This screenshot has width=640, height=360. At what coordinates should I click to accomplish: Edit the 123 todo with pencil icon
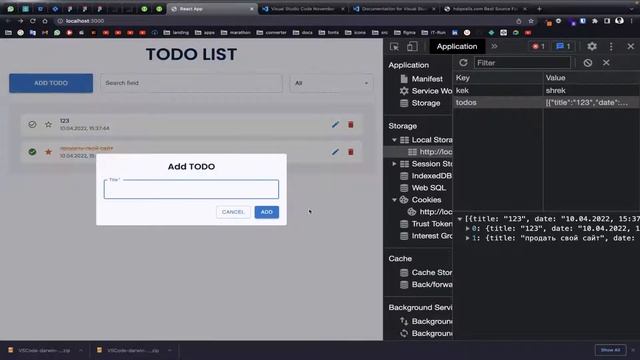click(x=336, y=124)
